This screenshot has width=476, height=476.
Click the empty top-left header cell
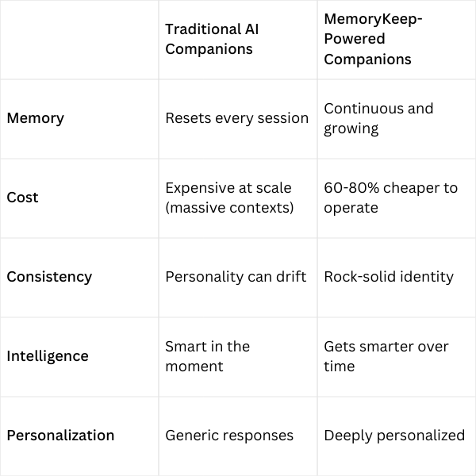tap(79, 40)
